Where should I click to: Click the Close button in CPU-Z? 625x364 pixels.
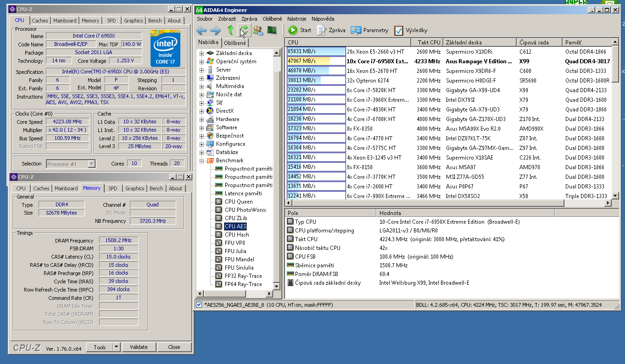click(174, 347)
